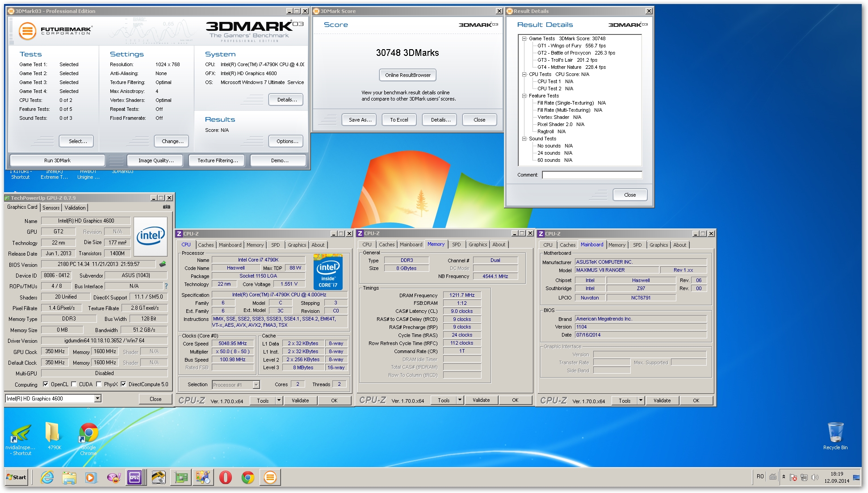Click the RO language indicator in taskbar
The image size is (868, 493).
760,477
